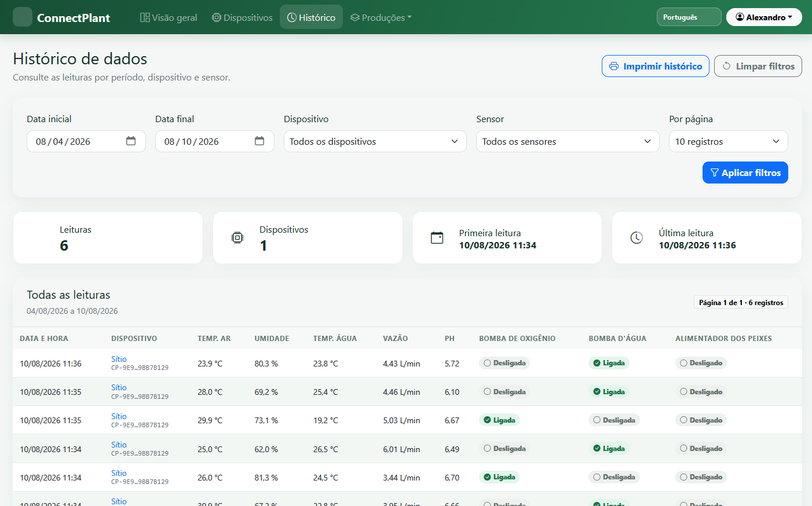The height and width of the screenshot is (506, 812).
Task: Click the BOMBA DE OXIGÊNIO column header
Action: coord(517,339)
